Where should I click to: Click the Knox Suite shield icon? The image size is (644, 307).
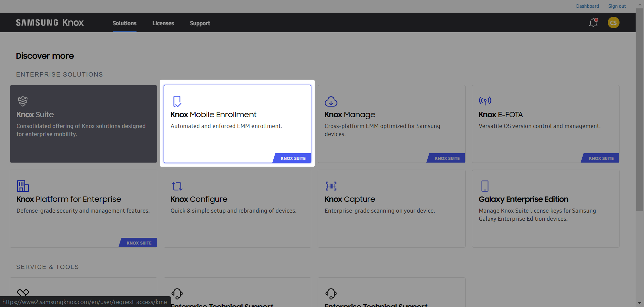(23, 101)
